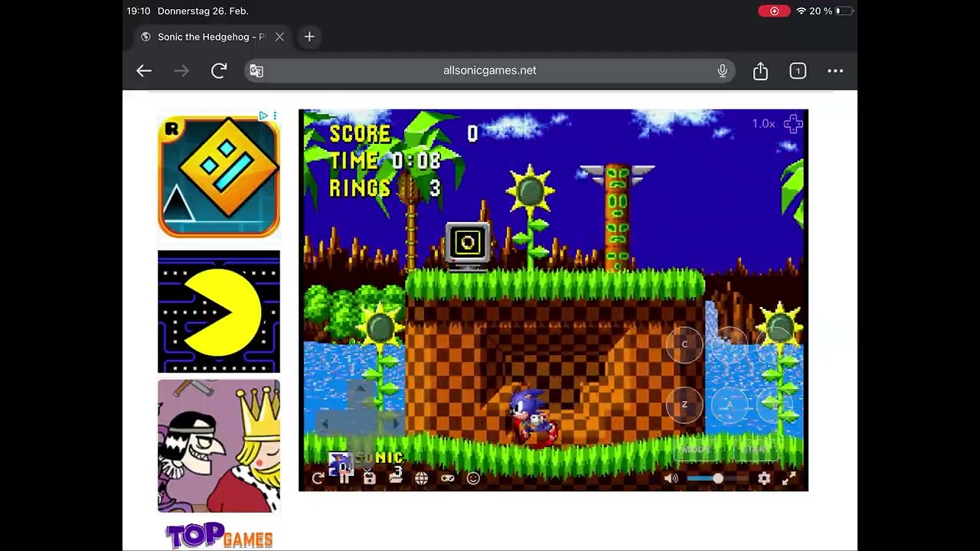Tap the Wi-Fi status icon
Image resolution: width=980 pixels, height=551 pixels.
801,11
